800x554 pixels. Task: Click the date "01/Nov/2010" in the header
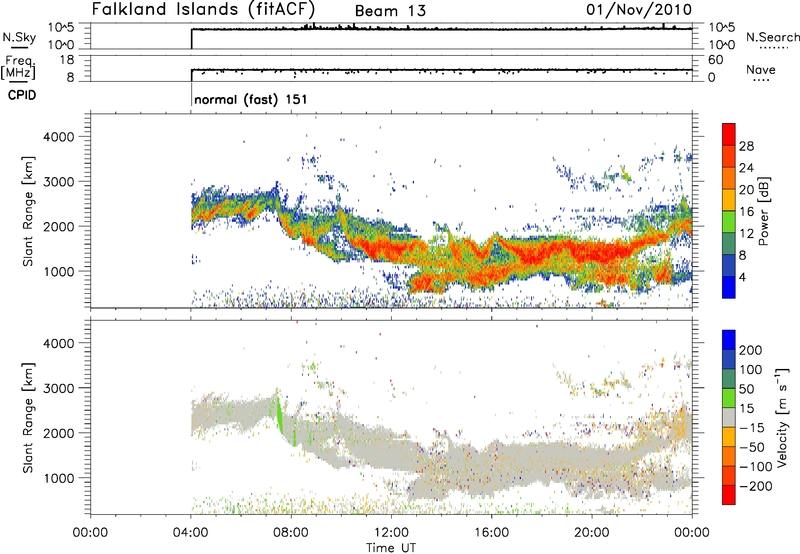coord(639,10)
